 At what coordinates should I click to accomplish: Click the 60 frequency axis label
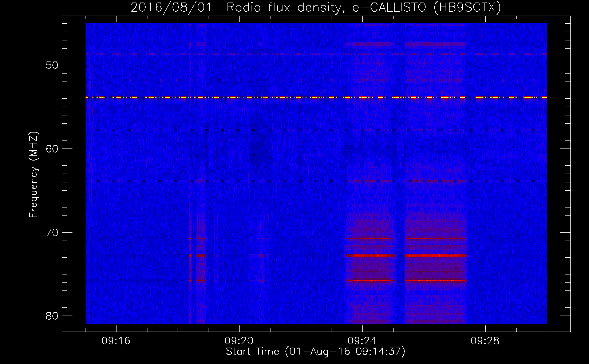click(52, 149)
